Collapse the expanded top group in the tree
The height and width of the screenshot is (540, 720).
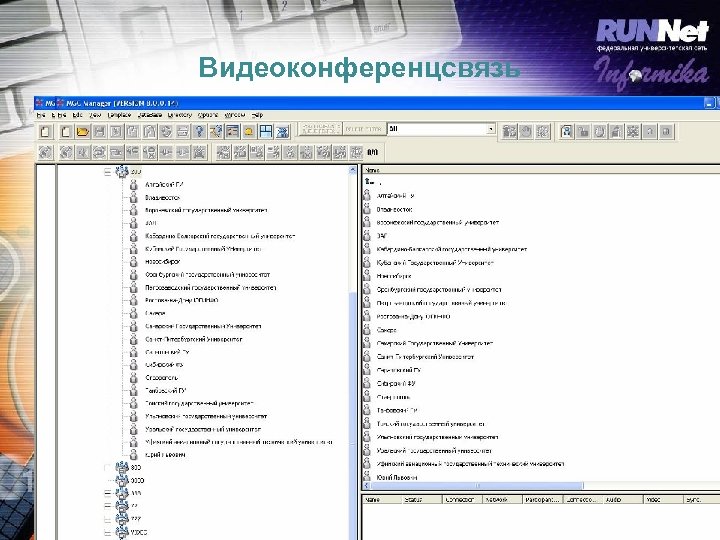107,172
